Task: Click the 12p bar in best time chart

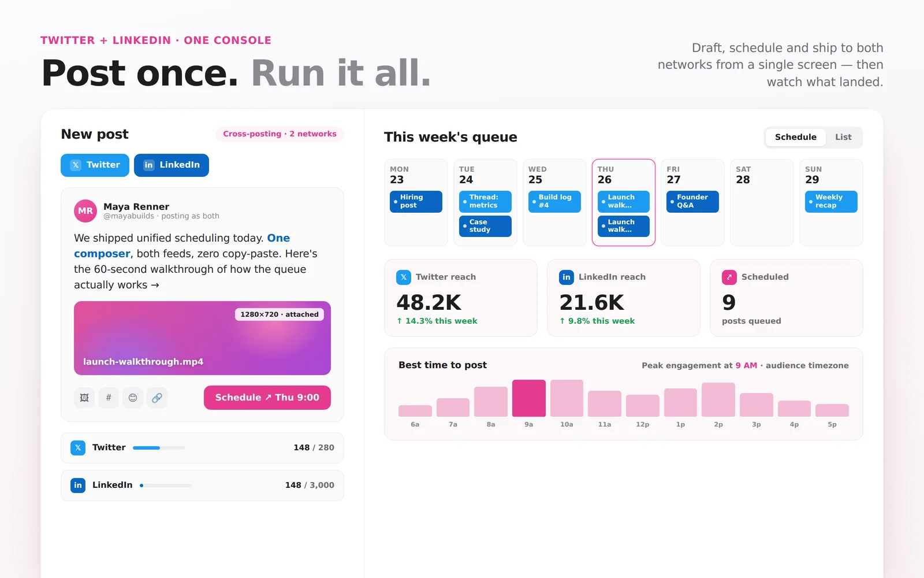Action: pyautogui.click(x=643, y=406)
